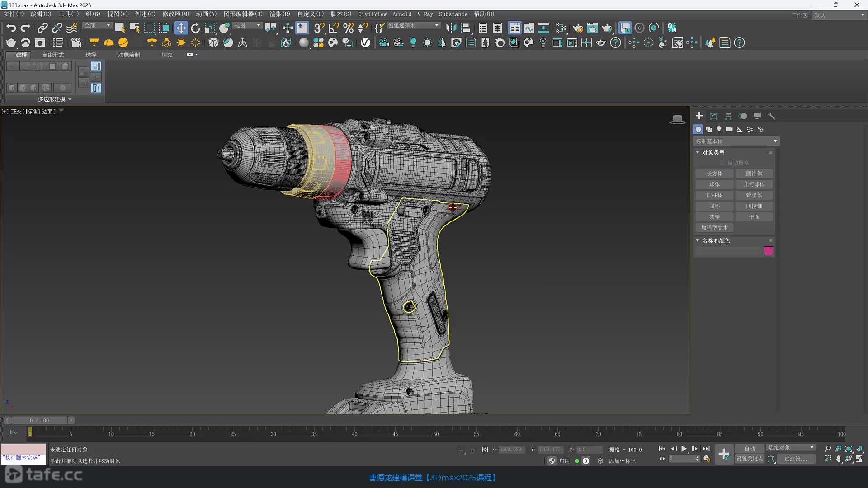Open the 文件(F) menu
Screen dimensions: 868x488
pos(14,14)
